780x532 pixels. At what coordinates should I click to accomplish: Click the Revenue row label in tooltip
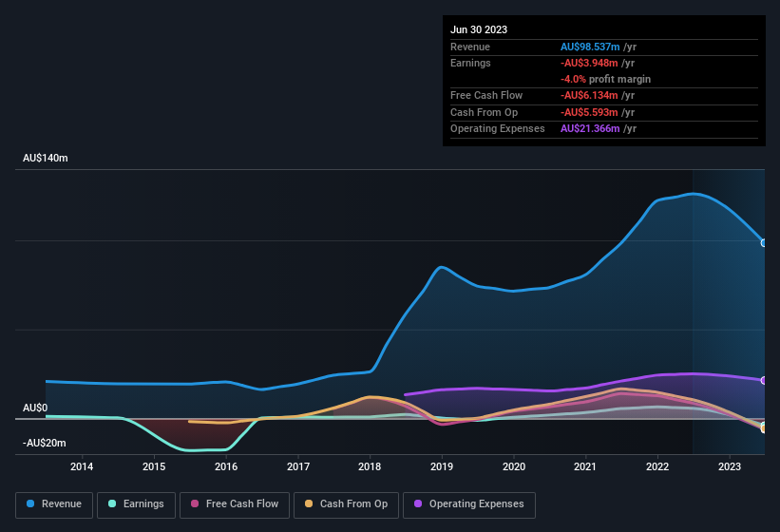470,47
